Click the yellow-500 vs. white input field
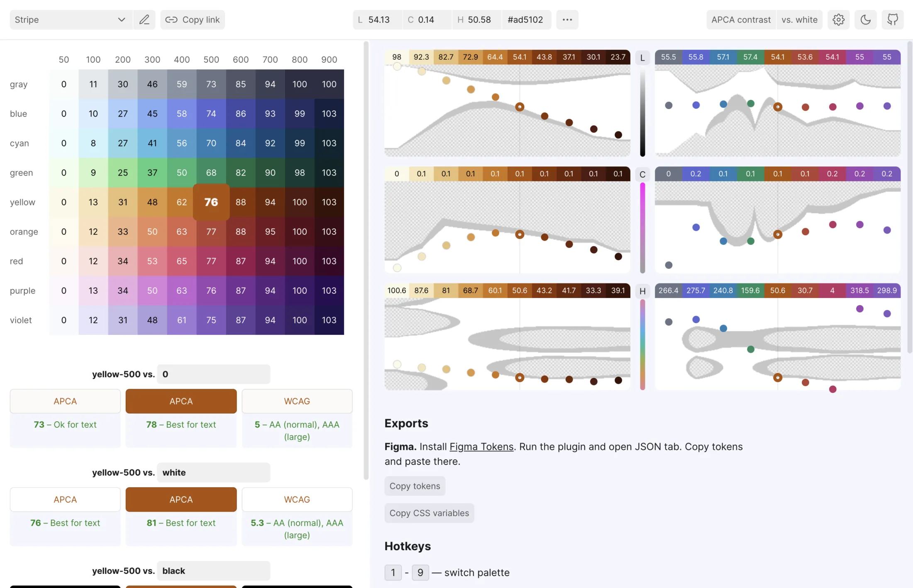 click(x=213, y=472)
